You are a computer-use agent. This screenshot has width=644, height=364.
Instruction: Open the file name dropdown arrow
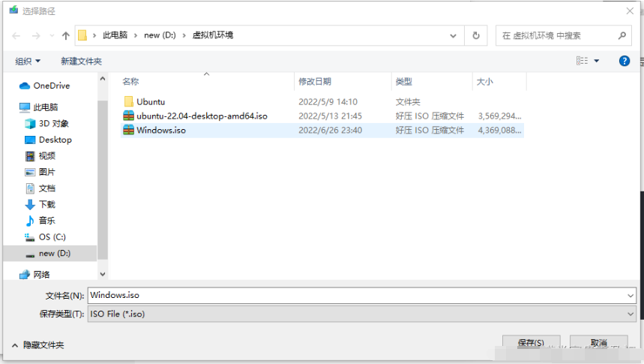coord(631,296)
